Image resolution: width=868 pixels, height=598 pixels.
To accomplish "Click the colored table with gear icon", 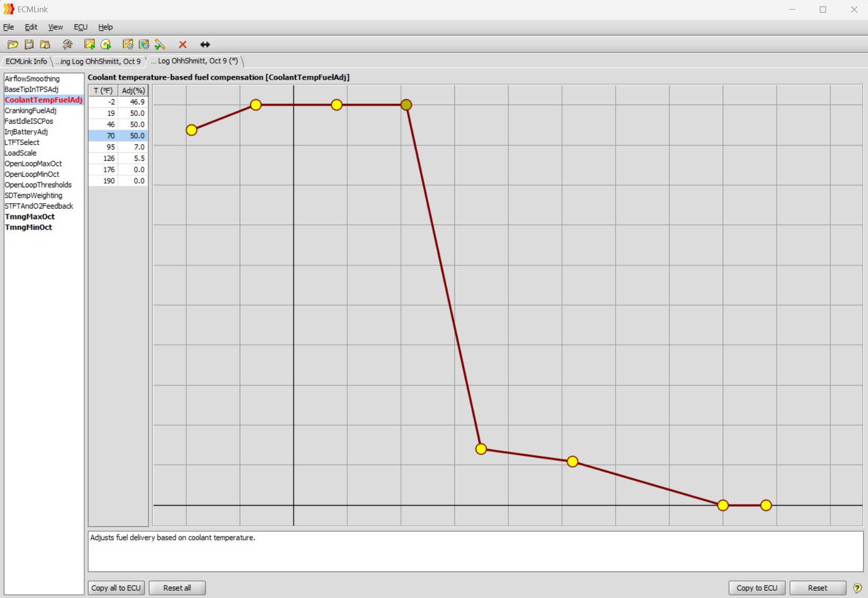I will click(x=144, y=45).
